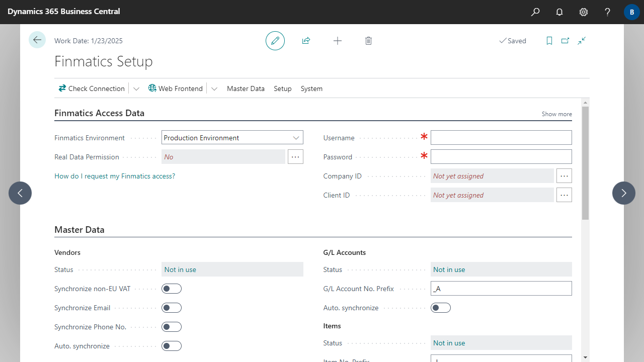644x362 pixels.
Task: Open the Master Data menu
Action: tap(246, 88)
